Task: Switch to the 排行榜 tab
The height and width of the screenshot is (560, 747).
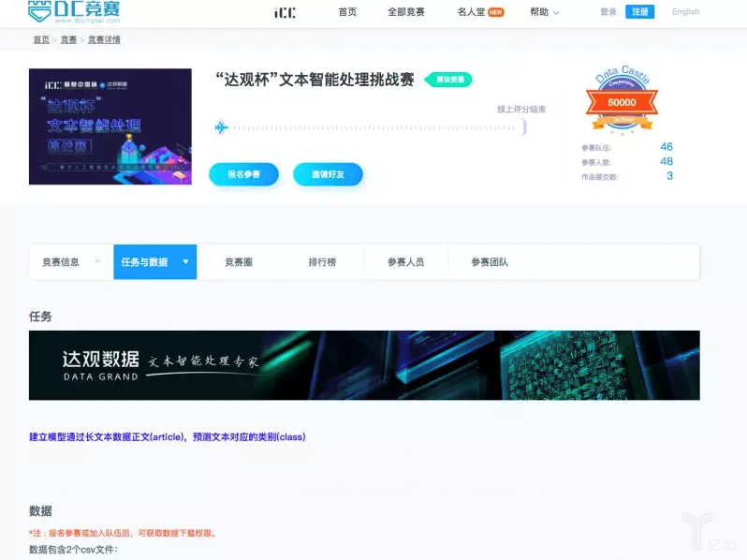Action: point(322,262)
